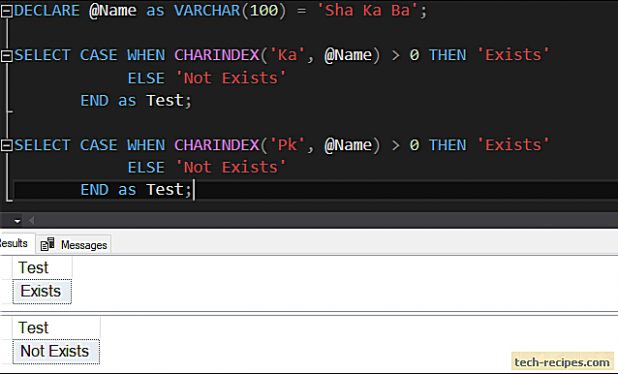
Task: Collapse the first SELECT CASE statement ('Ka')
Action: tap(7, 56)
